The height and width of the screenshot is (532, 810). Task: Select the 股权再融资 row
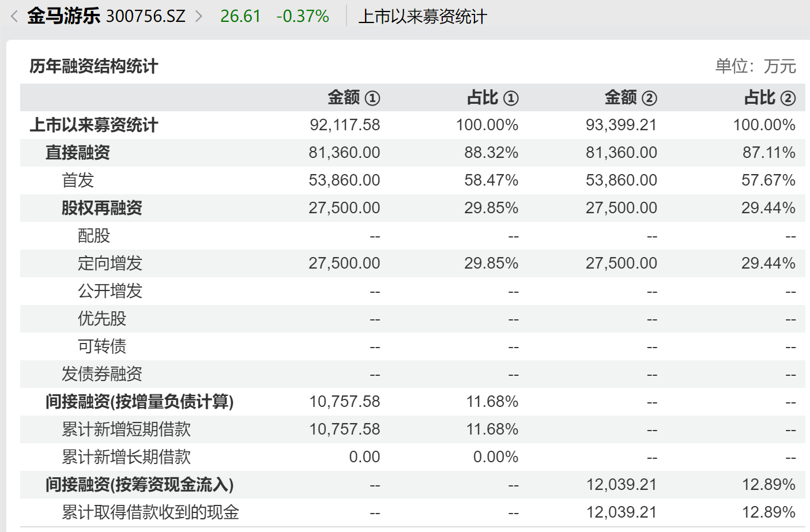click(102, 208)
